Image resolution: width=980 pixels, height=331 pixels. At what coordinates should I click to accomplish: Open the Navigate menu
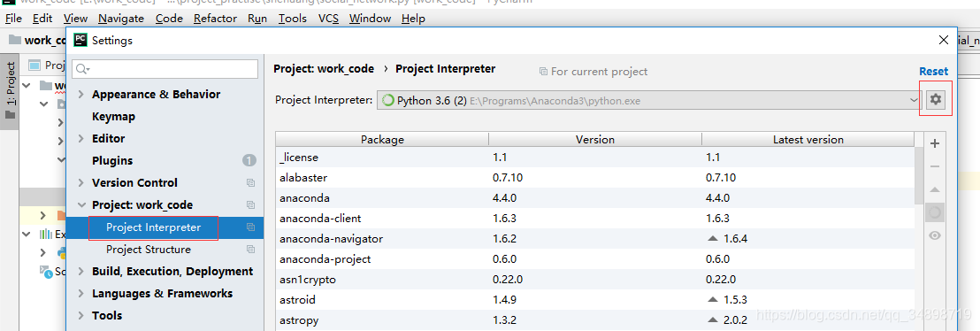click(x=121, y=19)
